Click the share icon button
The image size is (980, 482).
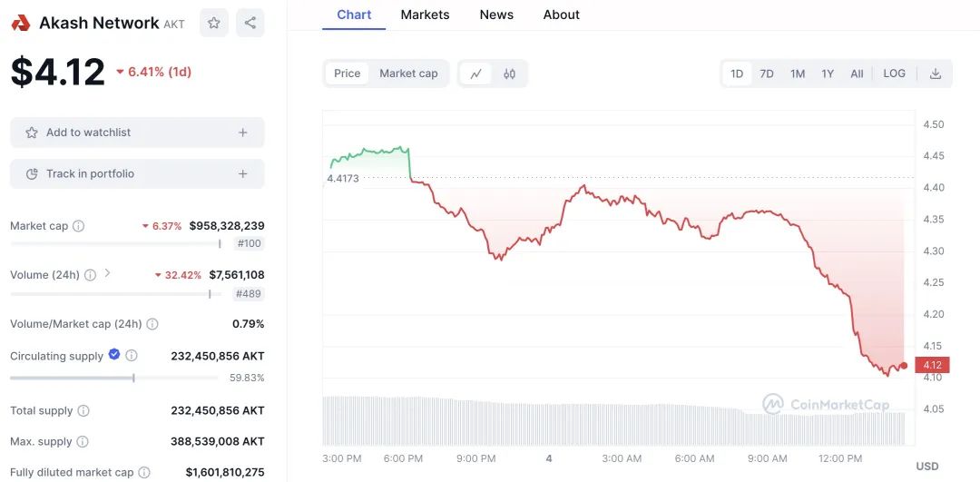pos(250,23)
